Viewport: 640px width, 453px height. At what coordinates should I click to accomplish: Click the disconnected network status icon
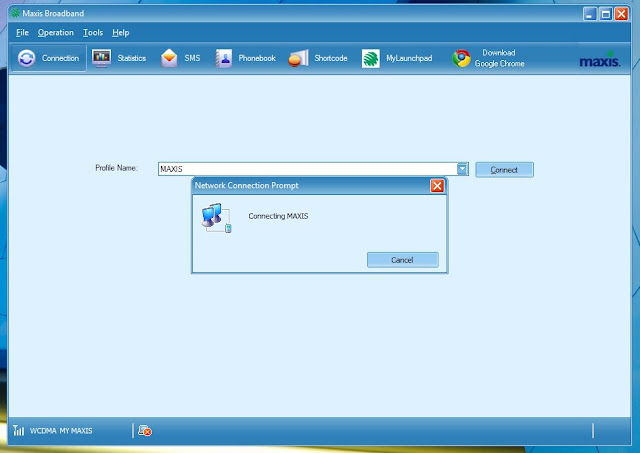point(144,431)
